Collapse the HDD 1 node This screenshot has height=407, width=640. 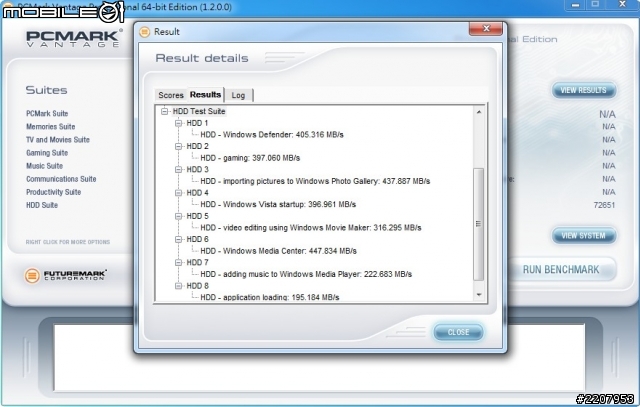pyautogui.click(x=178, y=123)
